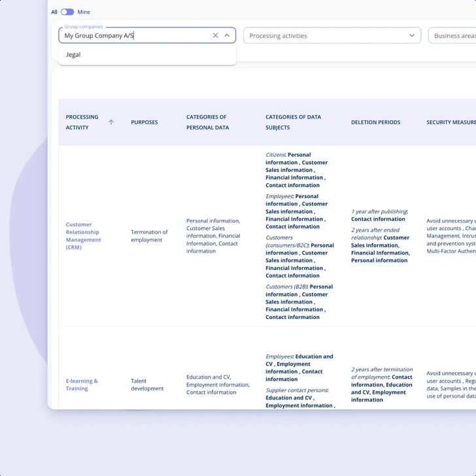This screenshot has width=476, height=476.
Task: Click the Customers (B2B) data subject entry
Action: point(299,302)
